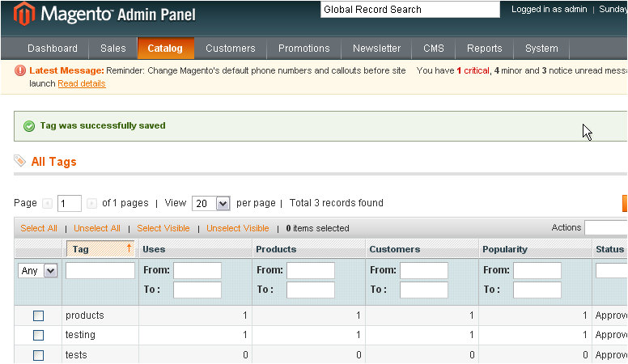The image size is (628, 364).
Task: Click 'Total 3 records found' text
Action: (x=337, y=203)
